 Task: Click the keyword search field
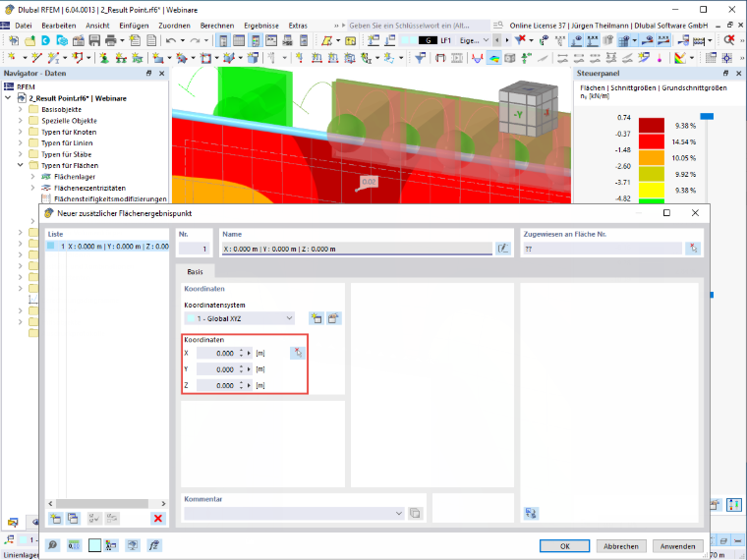pyautogui.click(x=418, y=26)
